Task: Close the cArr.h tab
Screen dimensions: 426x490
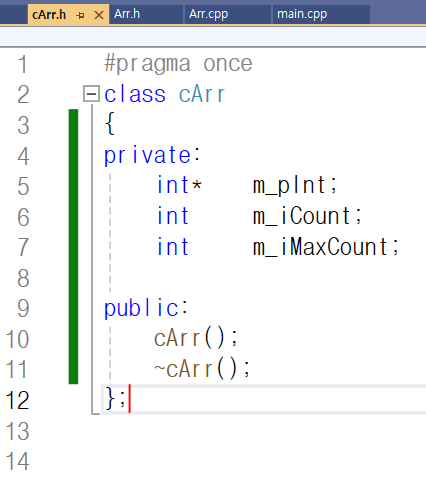Action: pyautogui.click(x=99, y=15)
